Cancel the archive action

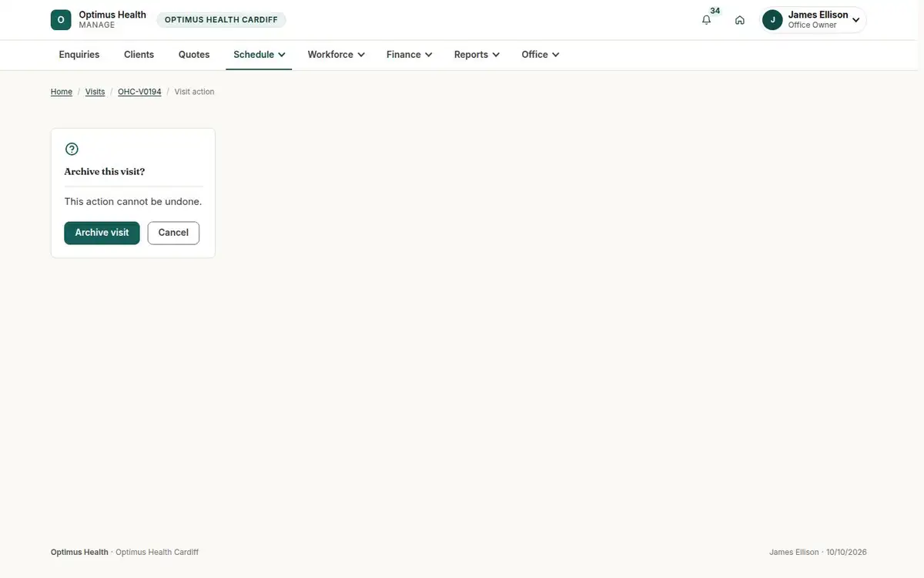pos(173,233)
